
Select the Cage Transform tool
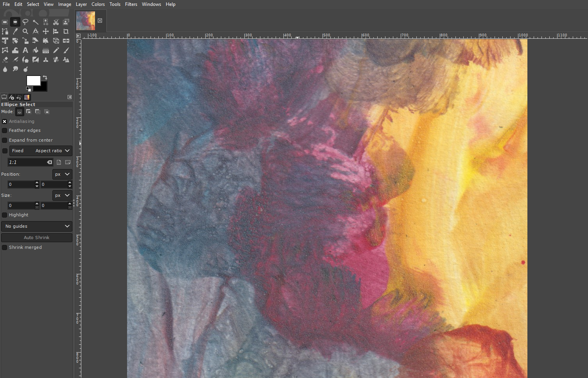coord(5,50)
